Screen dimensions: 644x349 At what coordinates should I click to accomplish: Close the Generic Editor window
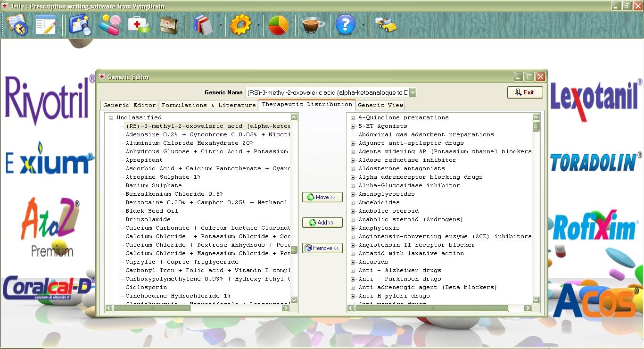[x=540, y=77]
